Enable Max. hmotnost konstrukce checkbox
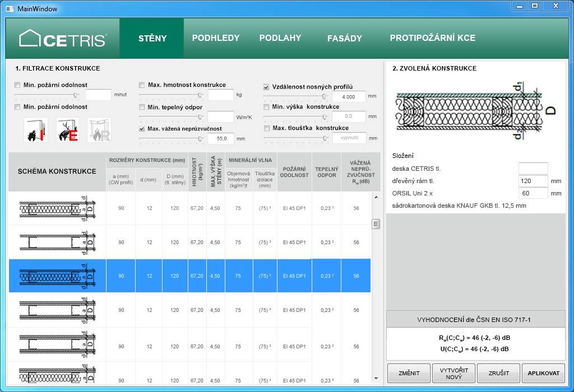This screenshot has width=574, height=392. pyautogui.click(x=142, y=85)
